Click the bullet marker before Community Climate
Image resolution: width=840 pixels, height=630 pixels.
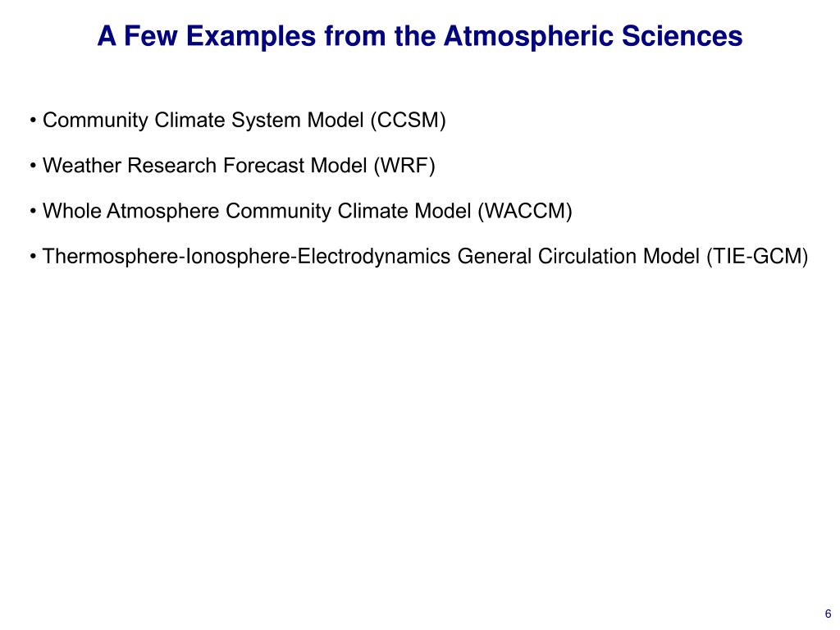click(33, 121)
